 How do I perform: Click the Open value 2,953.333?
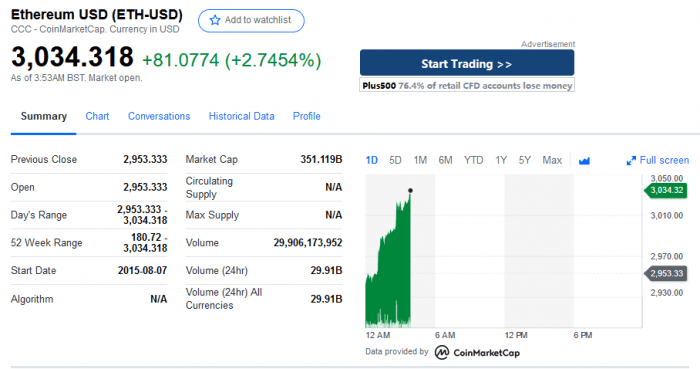(145, 187)
